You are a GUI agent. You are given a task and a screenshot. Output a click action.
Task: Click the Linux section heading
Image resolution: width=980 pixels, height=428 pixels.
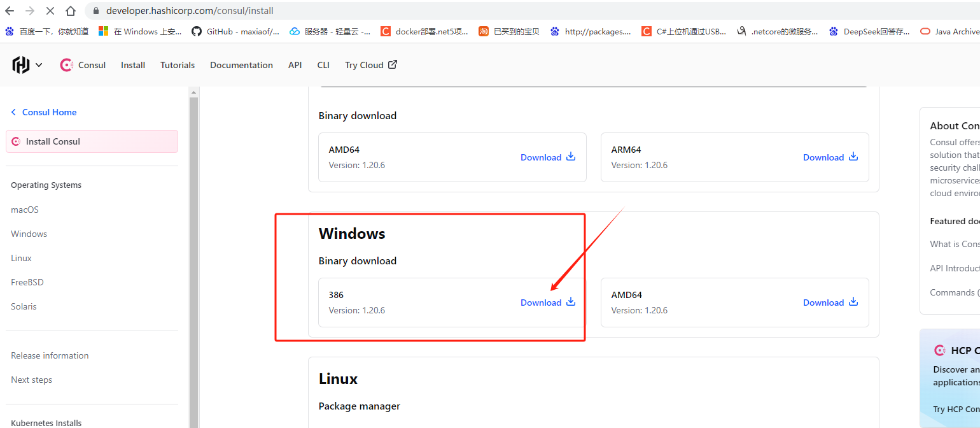338,379
